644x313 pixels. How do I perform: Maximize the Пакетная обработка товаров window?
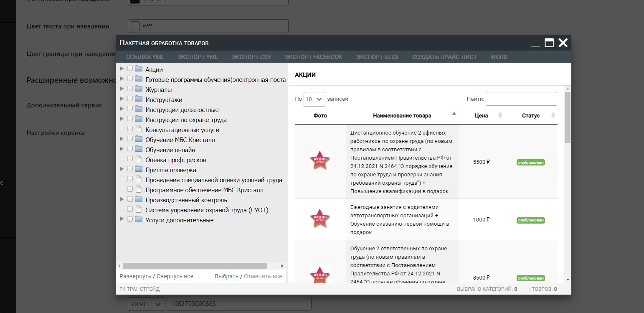[549, 43]
